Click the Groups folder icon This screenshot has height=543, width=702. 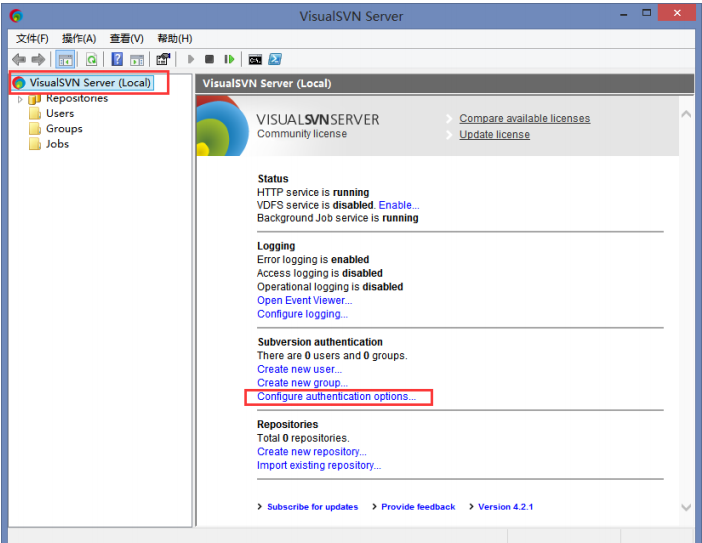[x=35, y=128]
